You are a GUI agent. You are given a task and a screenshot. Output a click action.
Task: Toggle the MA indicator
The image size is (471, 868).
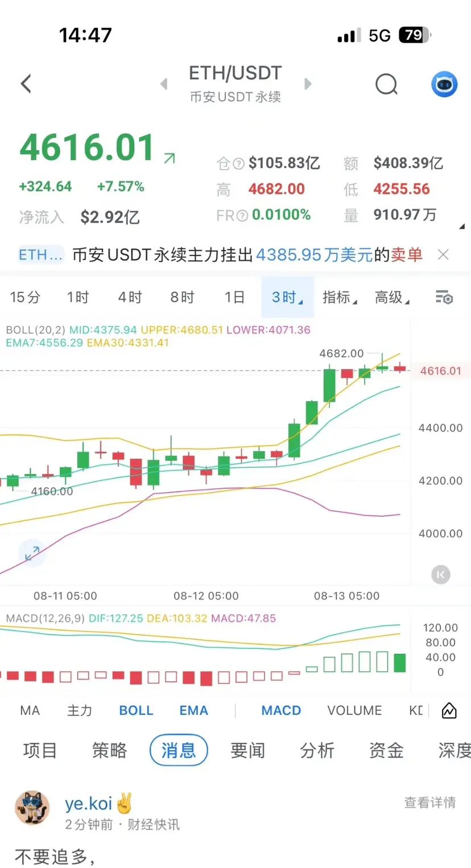(x=30, y=710)
